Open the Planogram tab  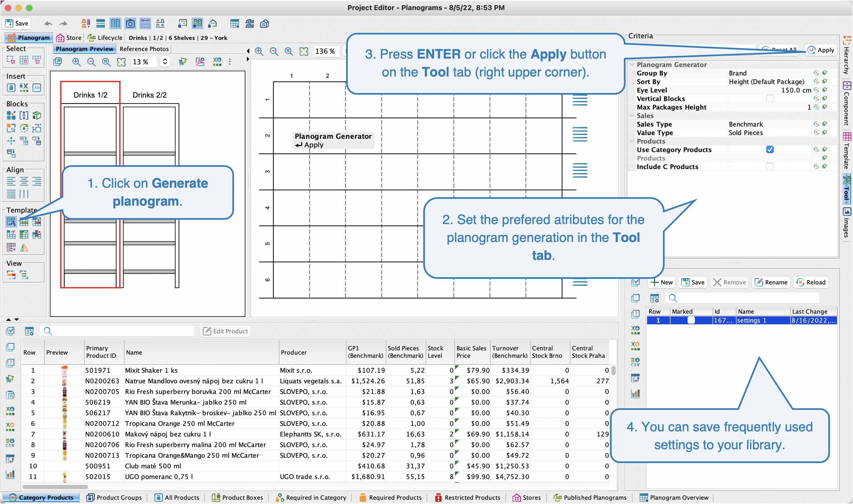pyautogui.click(x=29, y=38)
